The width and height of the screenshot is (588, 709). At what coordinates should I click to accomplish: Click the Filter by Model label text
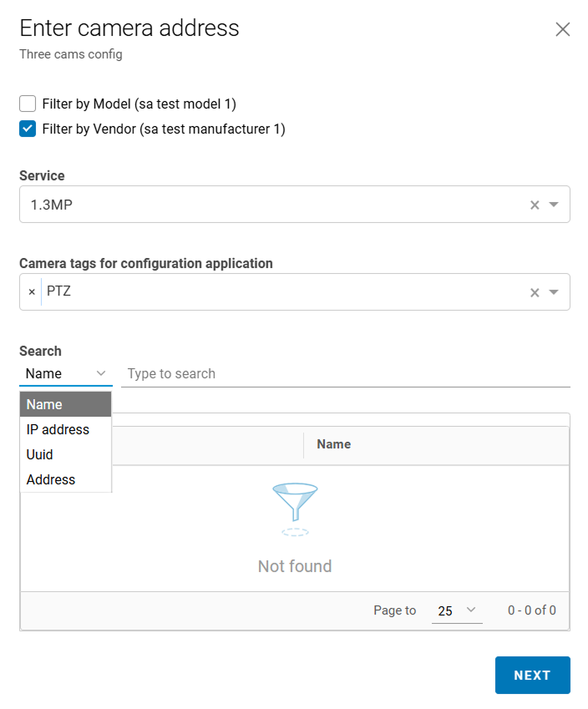pyautogui.click(x=139, y=104)
